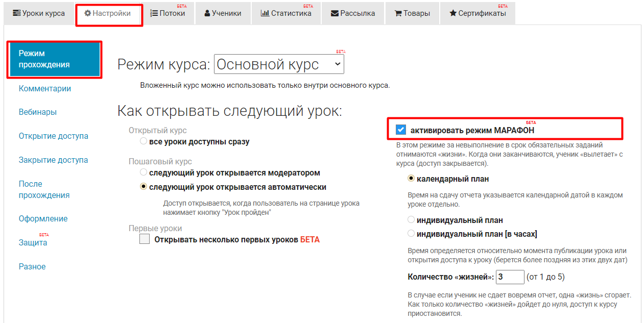Expand the Режим курса dropdown
Viewport: 644px width, 323px height.
(x=279, y=64)
